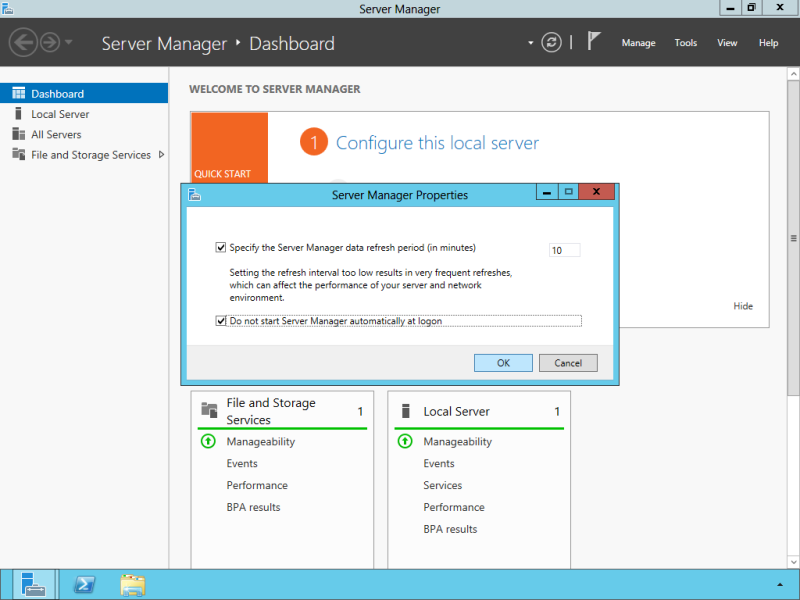Click the forward navigation arrow icon
Image resolution: width=800 pixels, height=600 pixels.
[50, 42]
